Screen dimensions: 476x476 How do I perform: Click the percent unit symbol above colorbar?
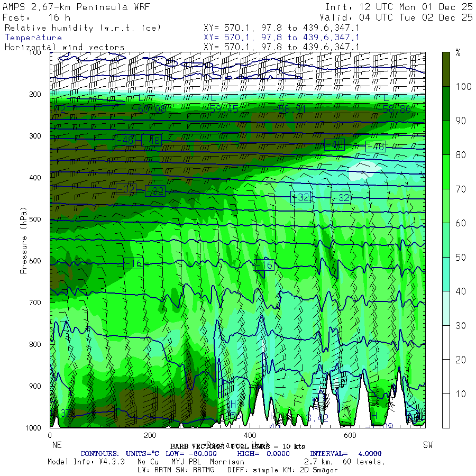click(458, 52)
